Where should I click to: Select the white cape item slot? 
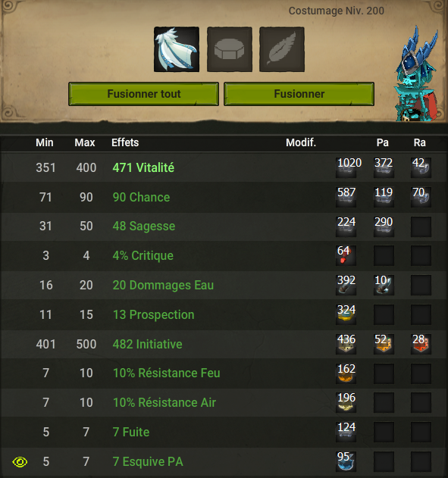click(177, 49)
